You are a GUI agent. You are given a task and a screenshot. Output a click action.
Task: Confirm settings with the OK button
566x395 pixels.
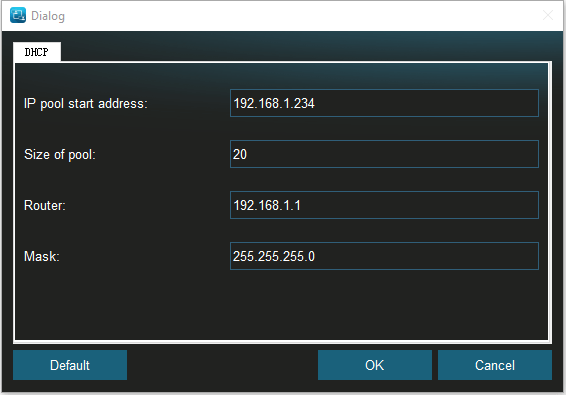pos(375,365)
